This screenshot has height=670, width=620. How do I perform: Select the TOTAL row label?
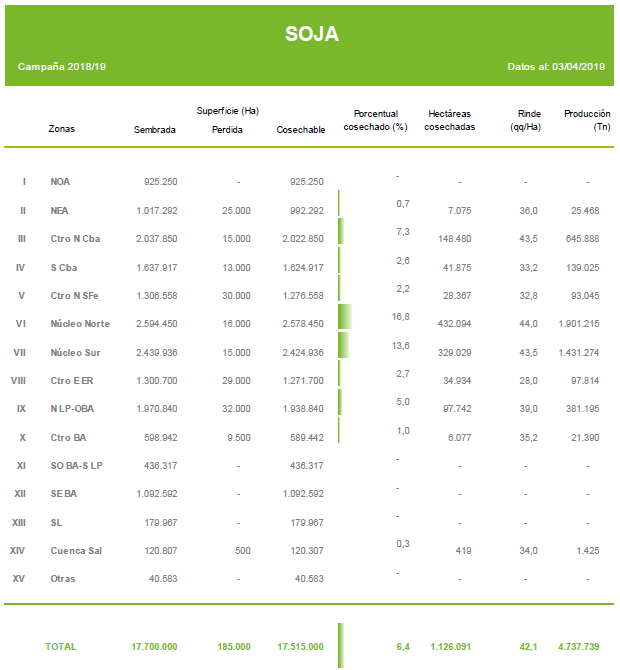point(60,647)
